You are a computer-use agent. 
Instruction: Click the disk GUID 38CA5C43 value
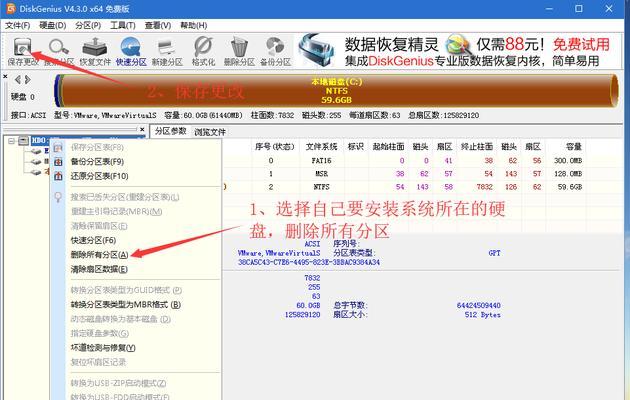(x=309, y=262)
